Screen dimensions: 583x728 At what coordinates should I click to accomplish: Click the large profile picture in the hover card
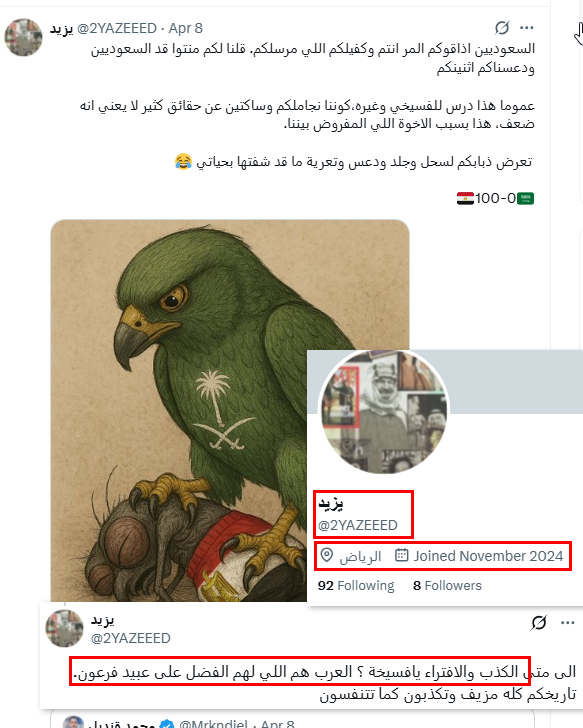pos(384,412)
